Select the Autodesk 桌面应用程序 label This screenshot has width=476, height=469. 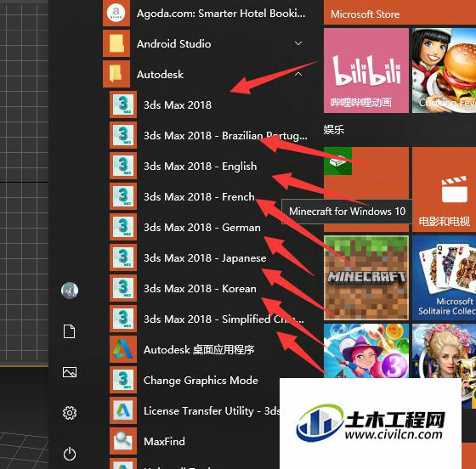(199, 349)
